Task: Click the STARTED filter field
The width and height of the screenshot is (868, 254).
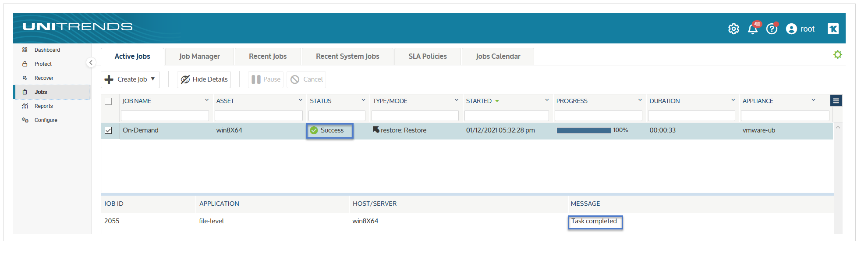Action: coord(507,115)
